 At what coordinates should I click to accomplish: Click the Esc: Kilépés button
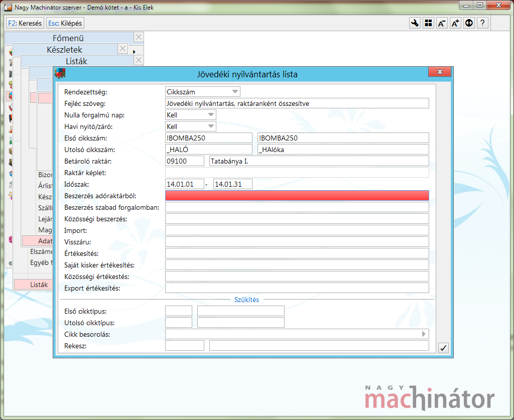[x=65, y=23]
